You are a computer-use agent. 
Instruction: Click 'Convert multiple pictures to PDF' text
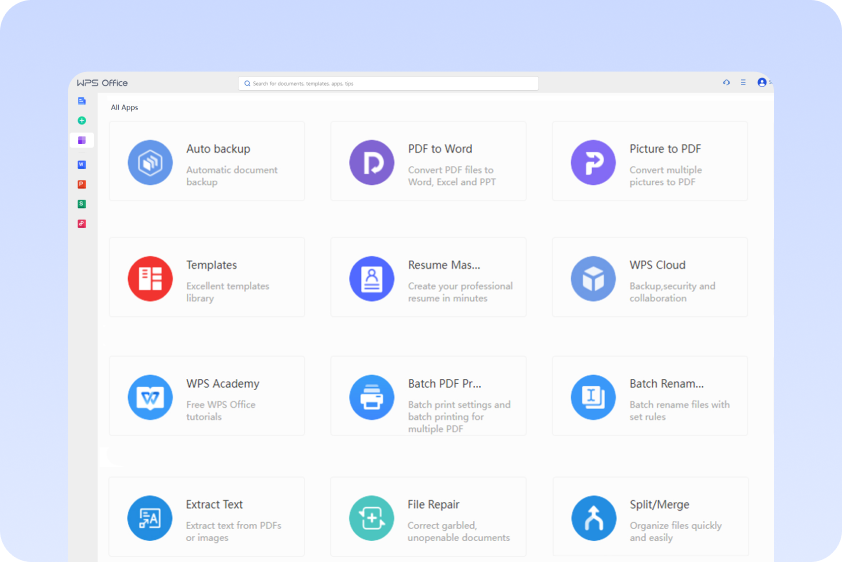665,176
